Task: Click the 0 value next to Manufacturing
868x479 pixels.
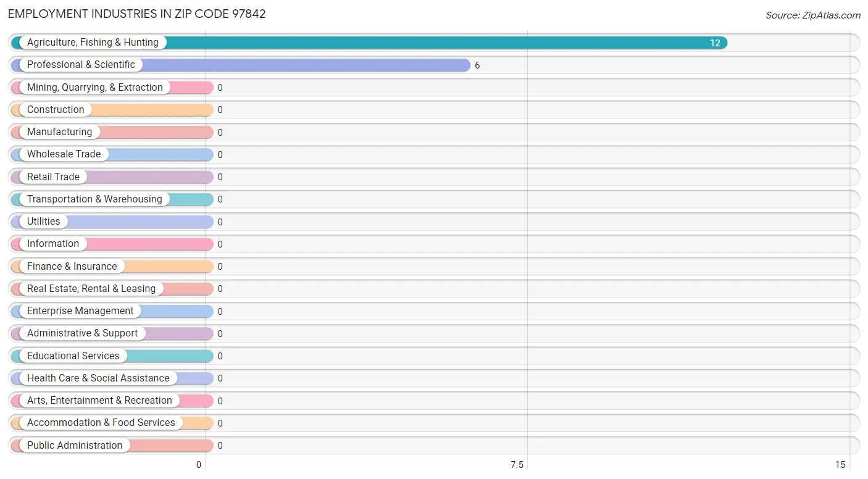Action: click(220, 133)
